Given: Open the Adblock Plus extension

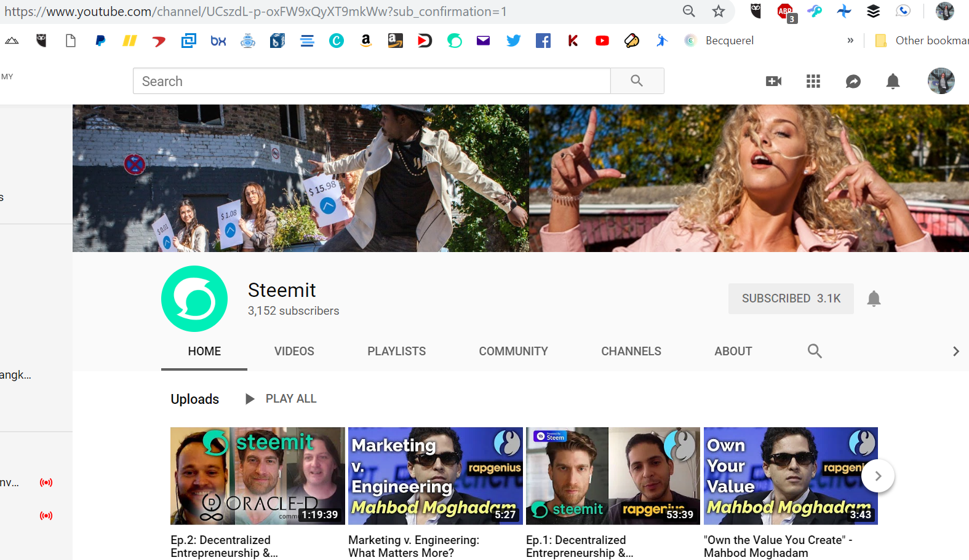Looking at the screenshot, I should click(x=786, y=12).
